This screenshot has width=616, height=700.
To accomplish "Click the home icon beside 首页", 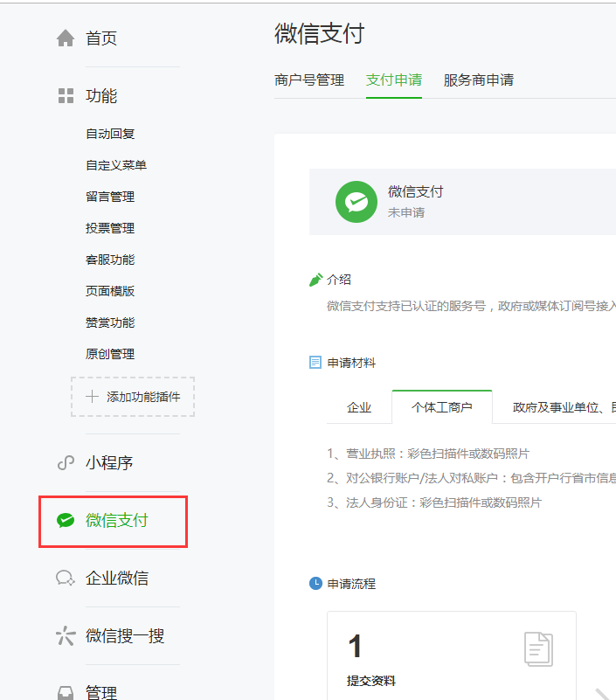I will pyautogui.click(x=66, y=38).
